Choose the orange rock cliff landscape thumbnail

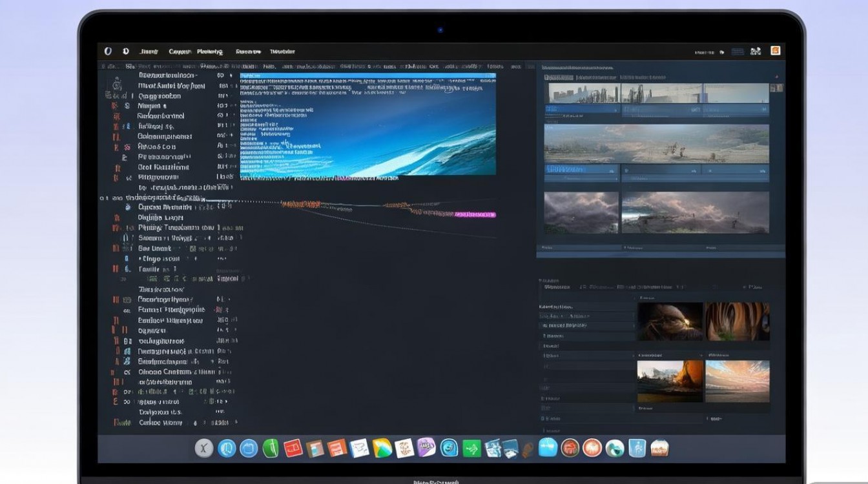[669, 381]
